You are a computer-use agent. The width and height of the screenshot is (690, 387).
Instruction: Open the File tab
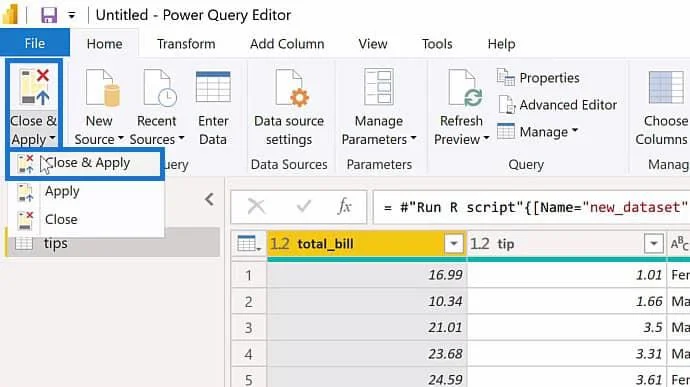[x=35, y=43]
